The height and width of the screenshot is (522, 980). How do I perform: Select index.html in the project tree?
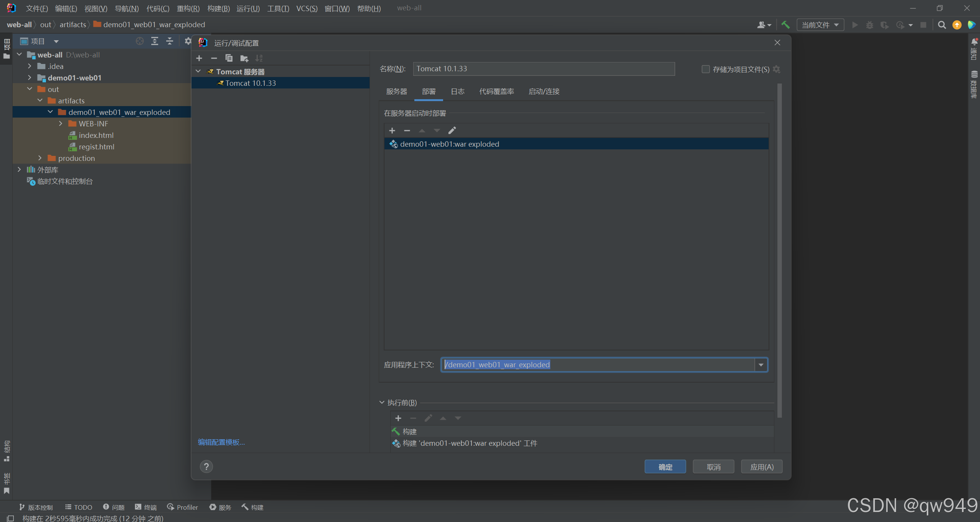96,135
